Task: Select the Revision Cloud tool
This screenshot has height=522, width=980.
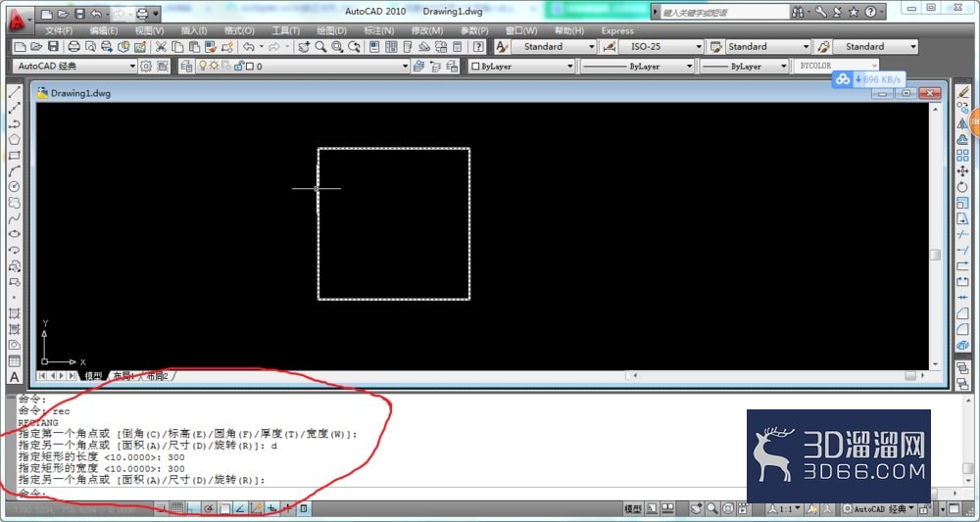Action: [14, 203]
